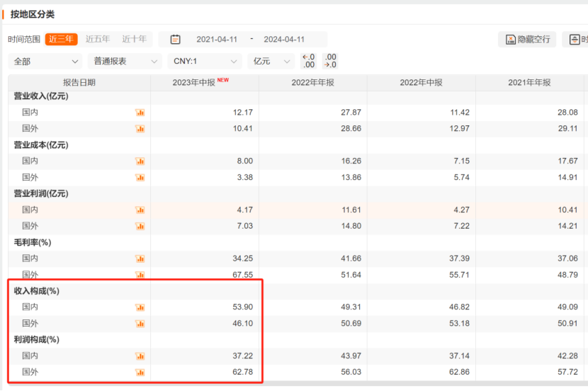Click the calendar icon beside start date

pyautogui.click(x=176, y=40)
